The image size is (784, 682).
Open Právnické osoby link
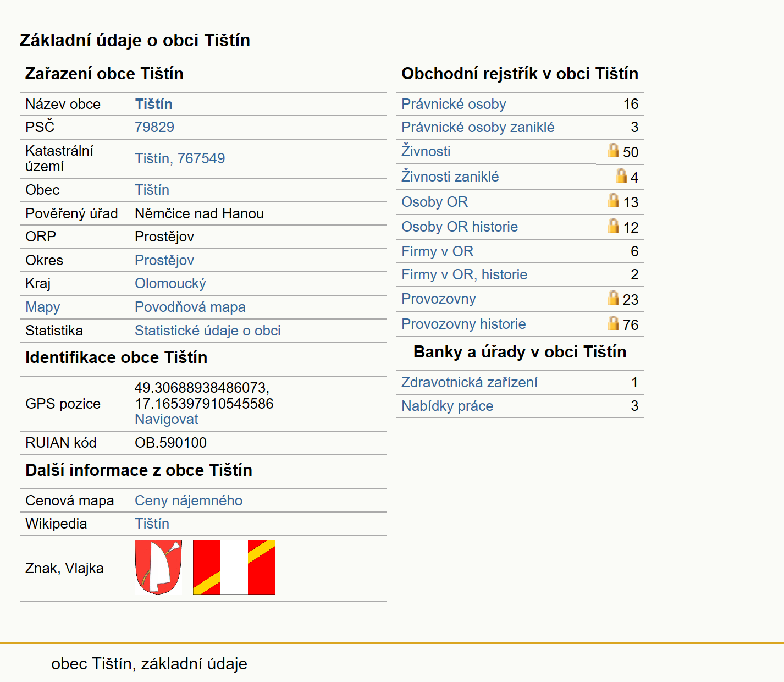pyautogui.click(x=454, y=104)
